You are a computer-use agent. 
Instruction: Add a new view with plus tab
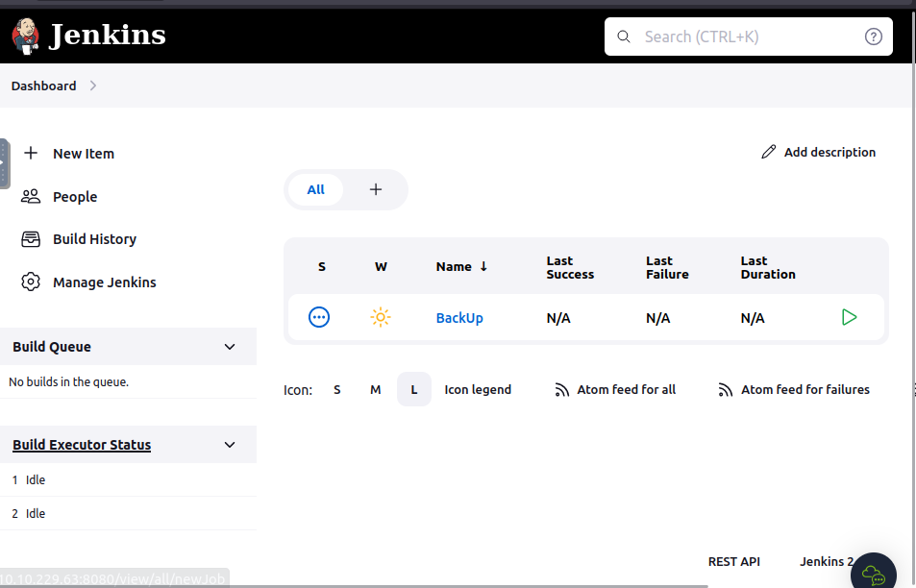[x=376, y=190]
